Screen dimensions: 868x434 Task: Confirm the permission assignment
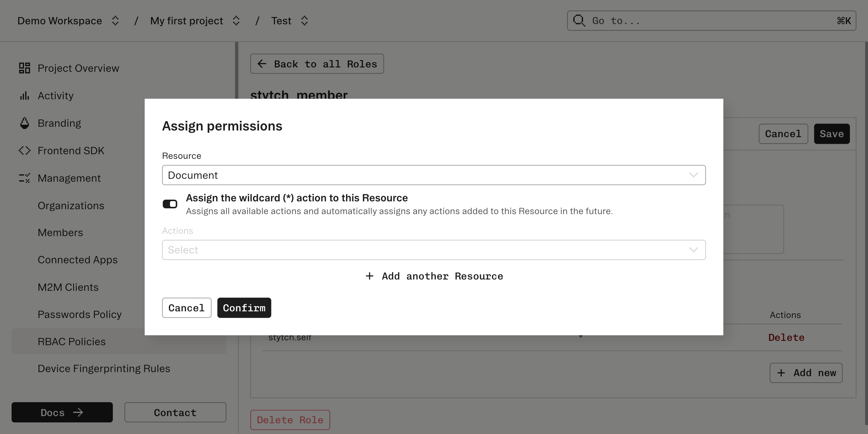[244, 307]
